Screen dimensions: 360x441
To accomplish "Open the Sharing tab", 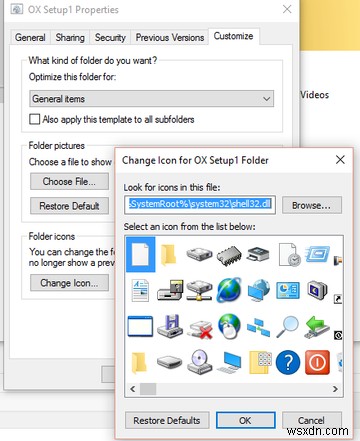I will pos(70,37).
